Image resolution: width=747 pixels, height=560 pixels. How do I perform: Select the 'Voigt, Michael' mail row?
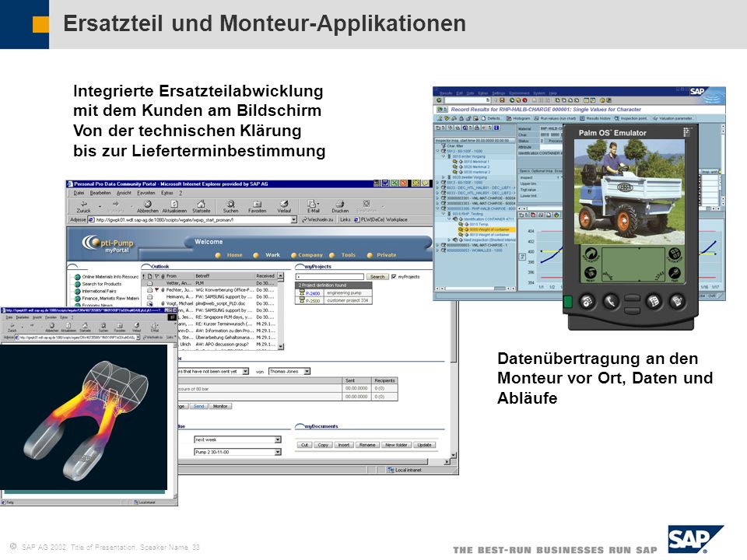tap(209, 303)
